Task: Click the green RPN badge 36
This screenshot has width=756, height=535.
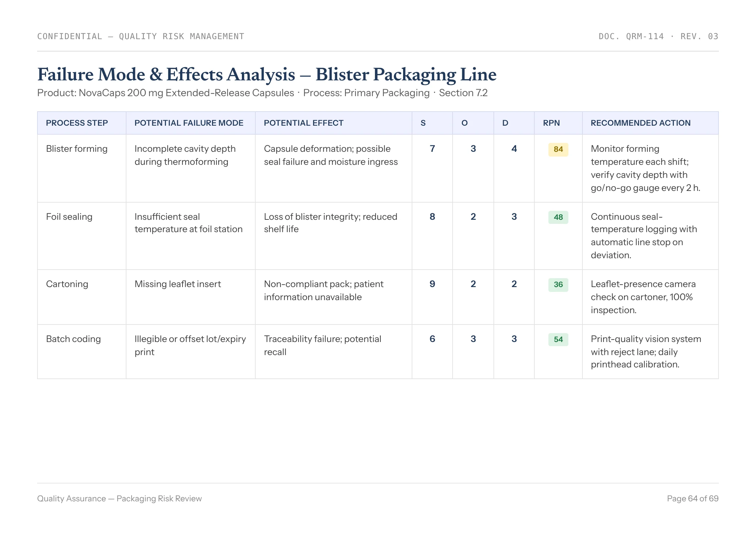Action: pyautogui.click(x=558, y=285)
